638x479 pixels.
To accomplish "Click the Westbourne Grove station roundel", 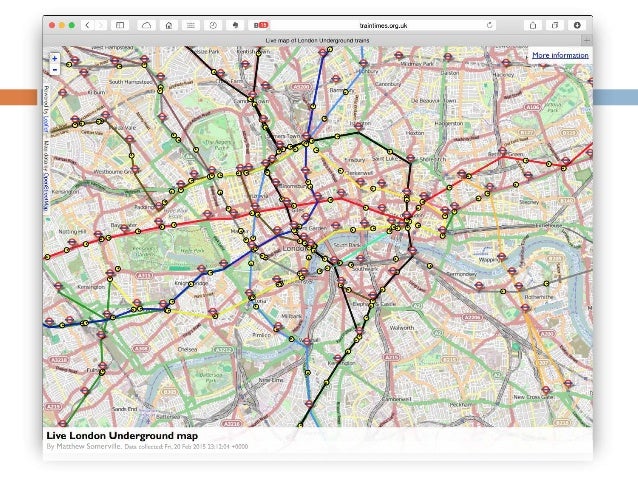I will 135,169.
